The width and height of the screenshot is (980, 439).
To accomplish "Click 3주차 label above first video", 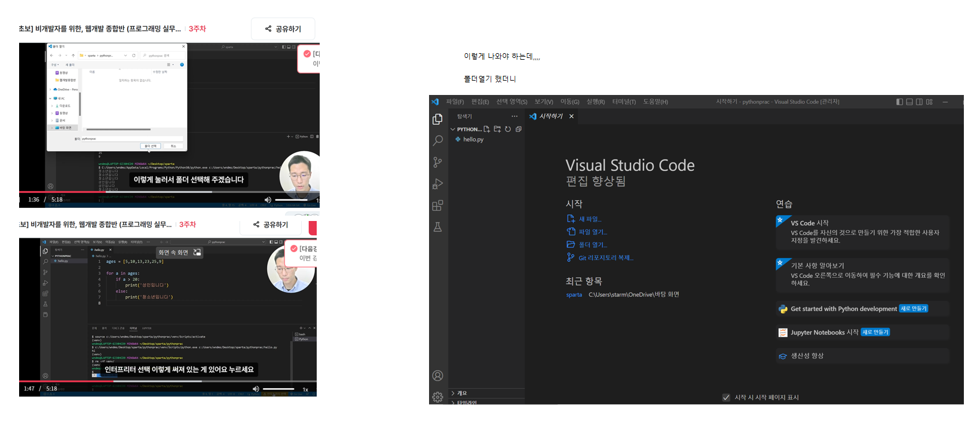I will 197,29.
